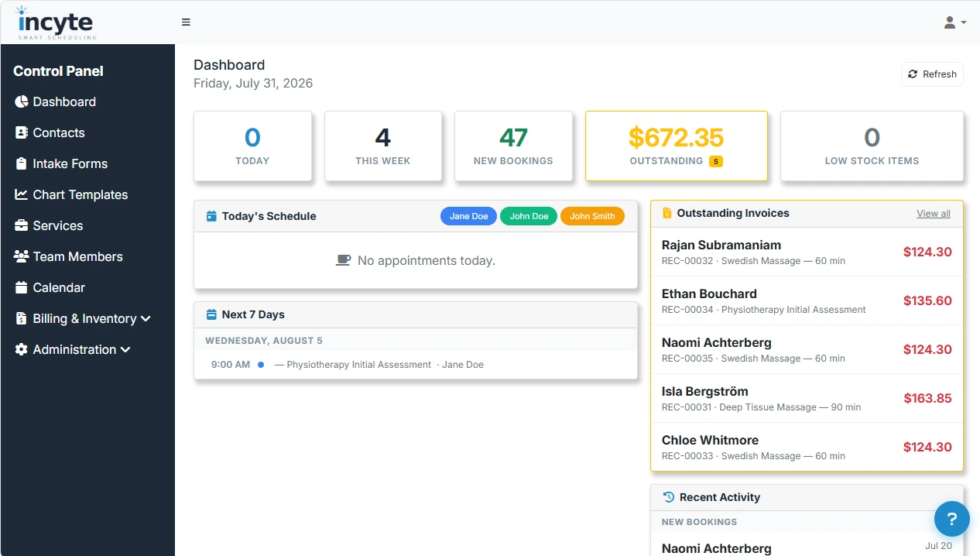Toggle the John Doe green filter pill

pyautogui.click(x=529, y=216)
